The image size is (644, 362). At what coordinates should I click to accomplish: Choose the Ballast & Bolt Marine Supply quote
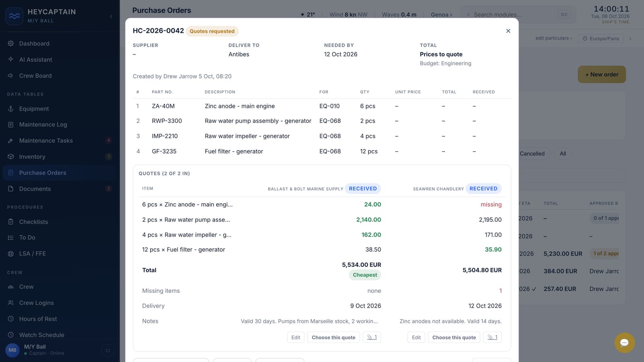coord(333,337)
